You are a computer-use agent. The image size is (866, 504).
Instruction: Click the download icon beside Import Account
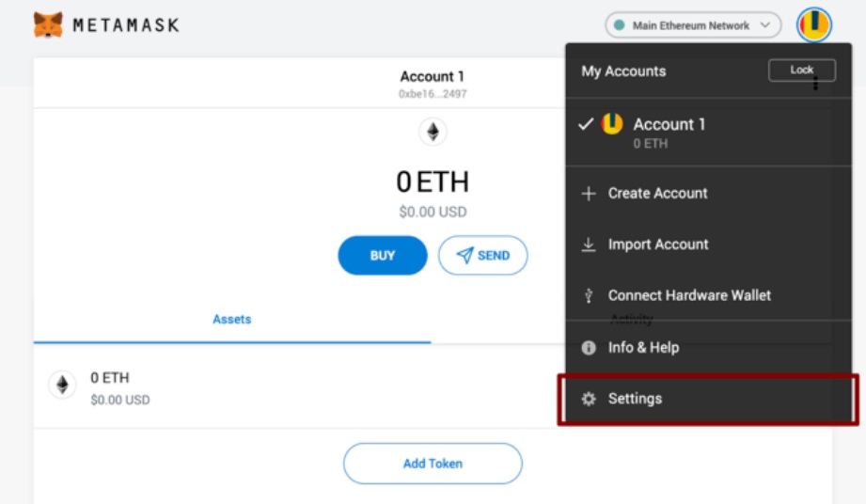click(589, 244)
